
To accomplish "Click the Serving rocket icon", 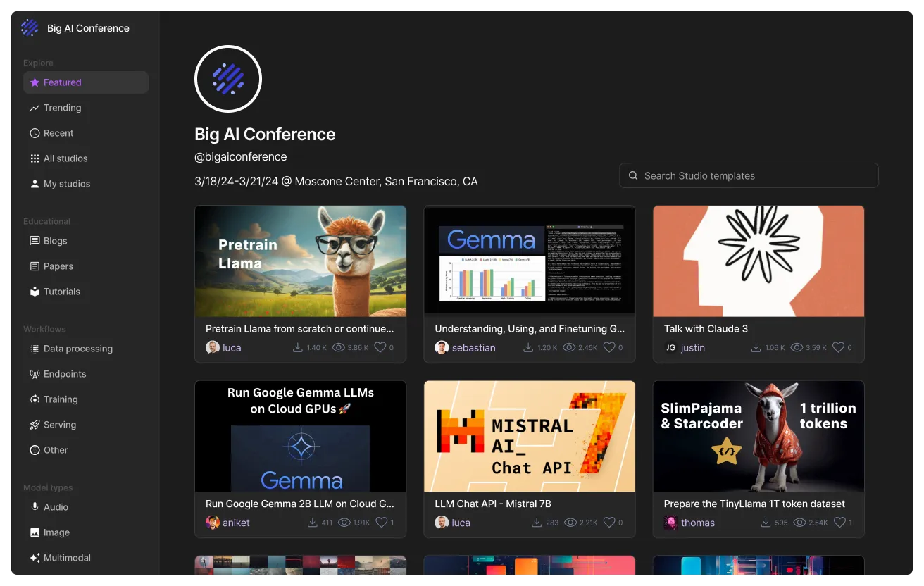I will [35, 425].
